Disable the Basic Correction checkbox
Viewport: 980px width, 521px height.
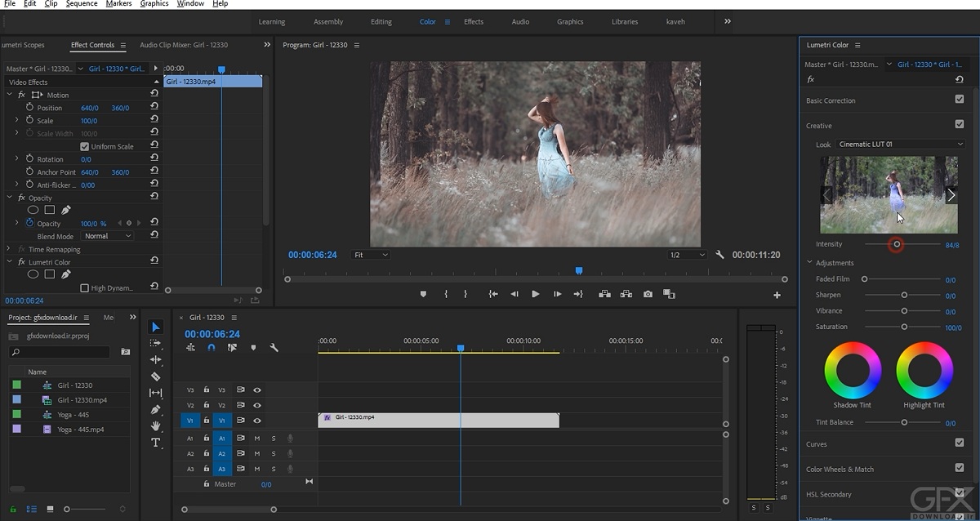[x=959, y=100]
